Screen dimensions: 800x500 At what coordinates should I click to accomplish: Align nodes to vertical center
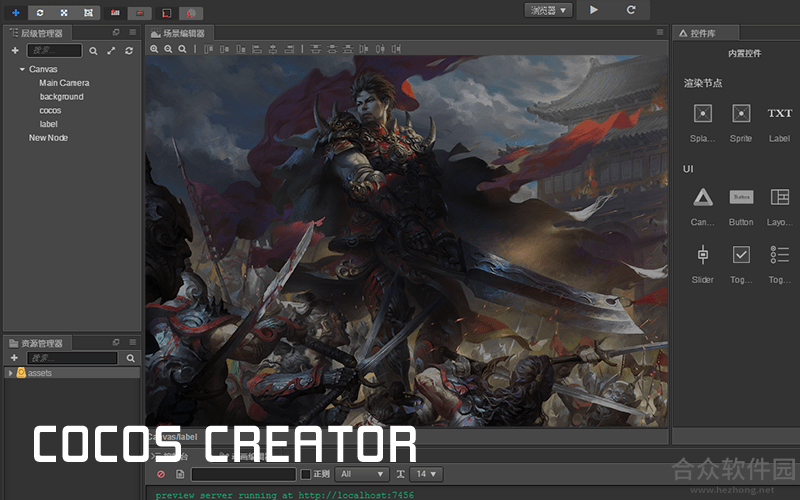pos(224,49)
